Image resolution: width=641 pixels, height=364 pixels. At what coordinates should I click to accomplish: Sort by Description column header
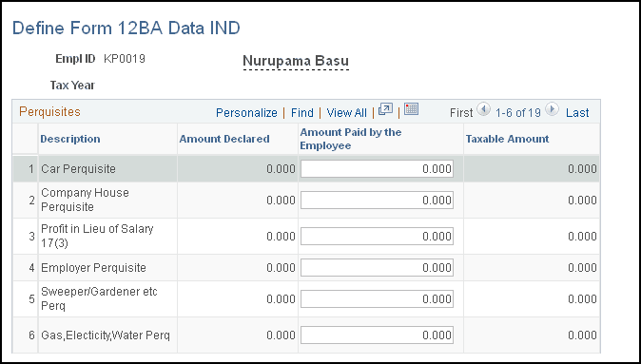pyautogui.click(x=70, y=139)
